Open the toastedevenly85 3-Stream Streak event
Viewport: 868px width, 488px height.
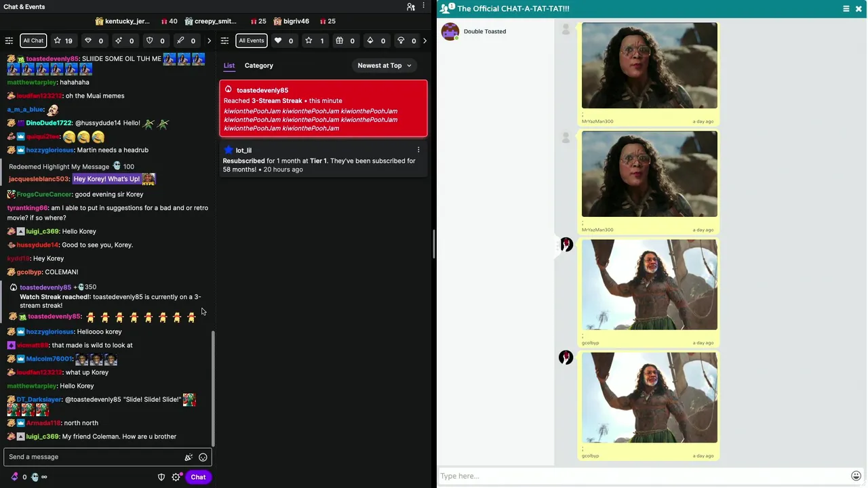pyautogui.click(x=323, y=108)
